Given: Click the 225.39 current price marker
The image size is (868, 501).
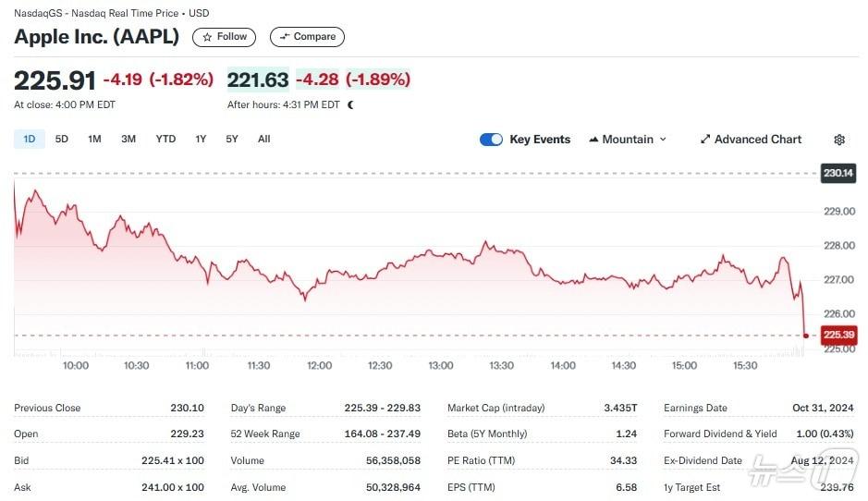Looking at the screenshot, I should pos(837,335).
